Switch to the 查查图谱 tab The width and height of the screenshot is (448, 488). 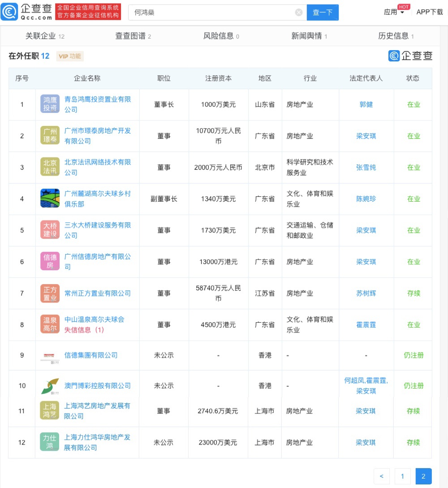click(x=133, y=36)
